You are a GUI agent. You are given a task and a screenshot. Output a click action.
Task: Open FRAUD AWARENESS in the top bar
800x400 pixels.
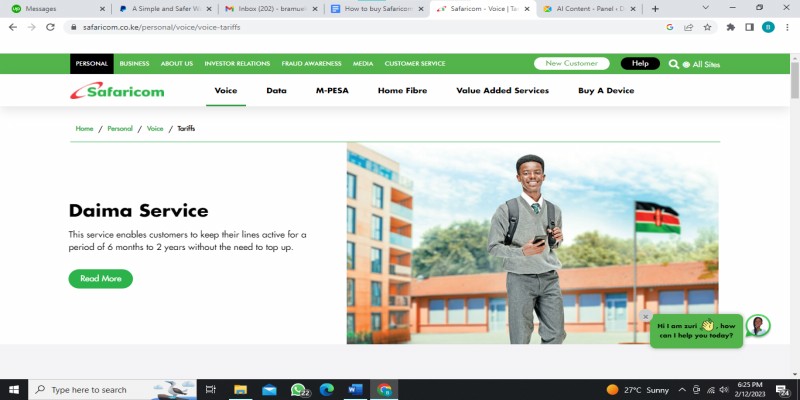click(311, 64)
